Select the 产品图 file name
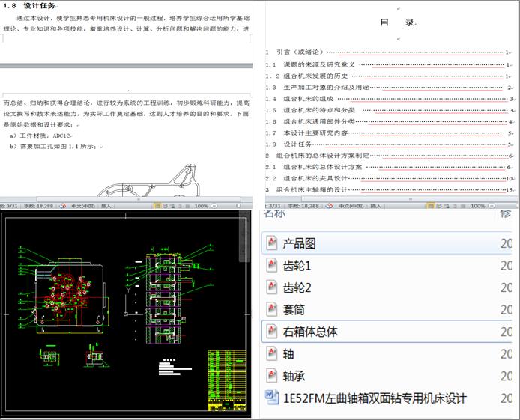 coord(299,243)
